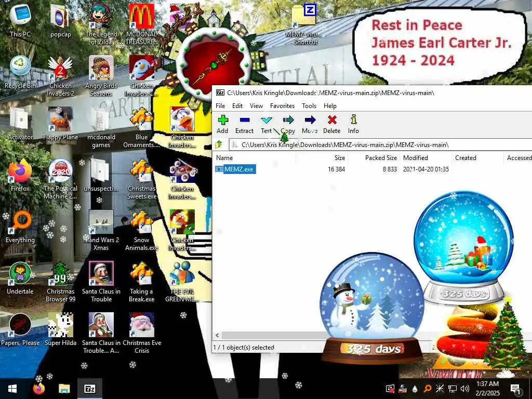Open Firefox from the taskbar
This screenshot has height=399, width=532.
(x=38, y=389)
